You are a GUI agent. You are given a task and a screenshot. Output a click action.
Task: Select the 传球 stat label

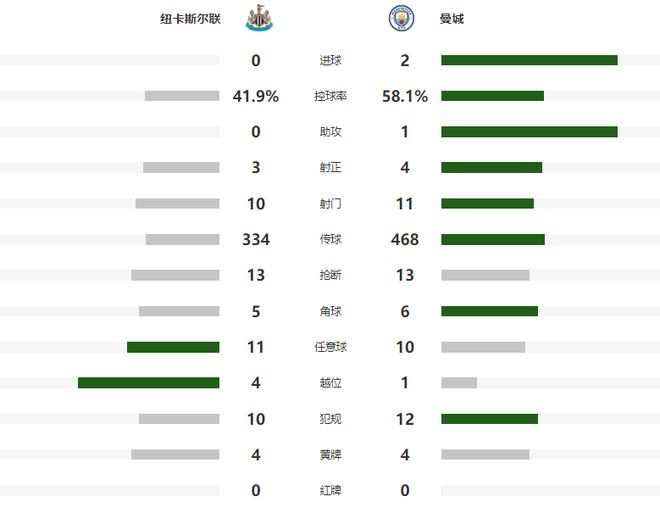coord(330,240)
